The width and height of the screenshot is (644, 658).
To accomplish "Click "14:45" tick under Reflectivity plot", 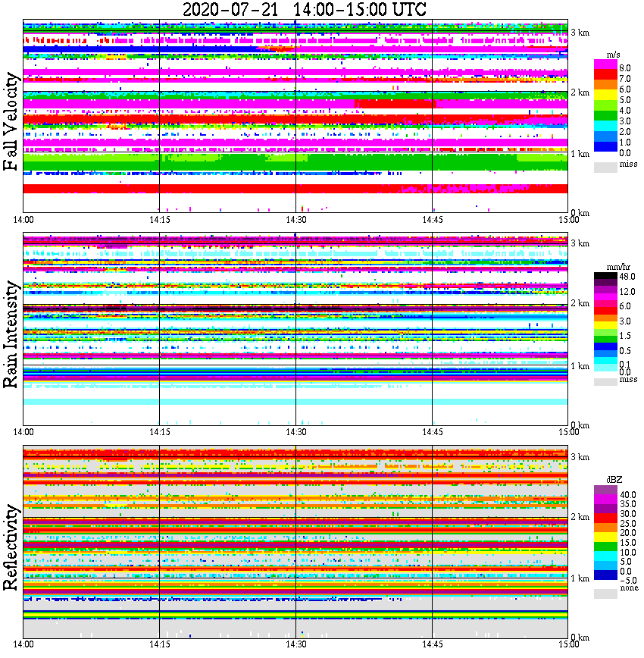I will (432, 644).
